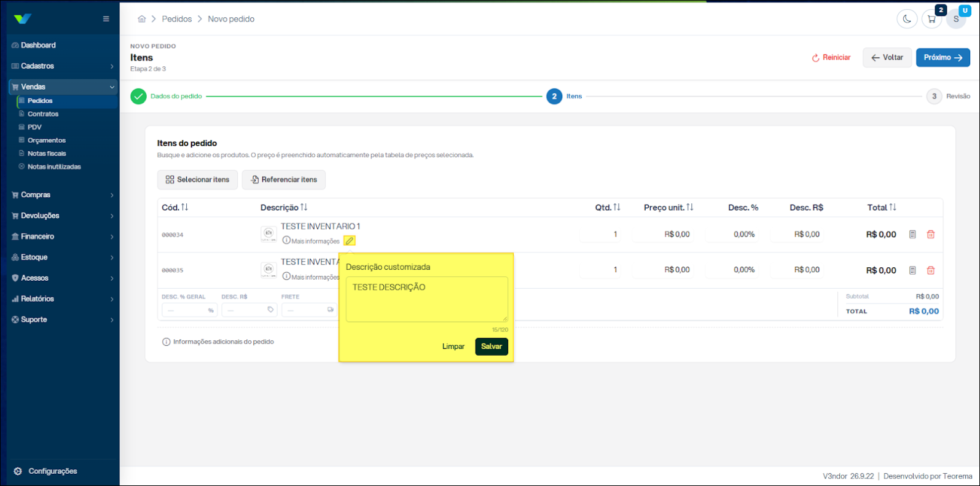Collapse the Vendas menu
This screenshot has width=980, height=486.
[x=63, y=87]
